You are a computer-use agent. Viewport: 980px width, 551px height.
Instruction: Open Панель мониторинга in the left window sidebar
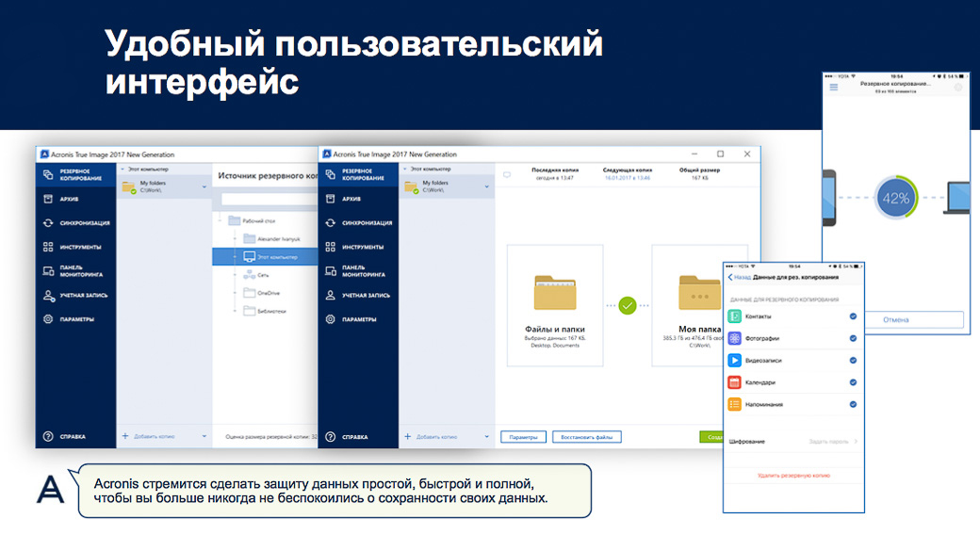(75, 270)
